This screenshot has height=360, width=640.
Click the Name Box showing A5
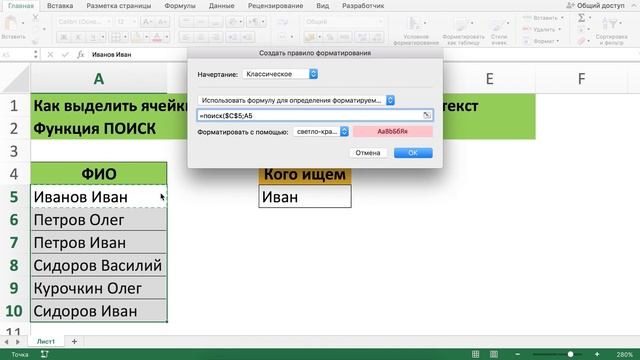(x=16, y=54)
